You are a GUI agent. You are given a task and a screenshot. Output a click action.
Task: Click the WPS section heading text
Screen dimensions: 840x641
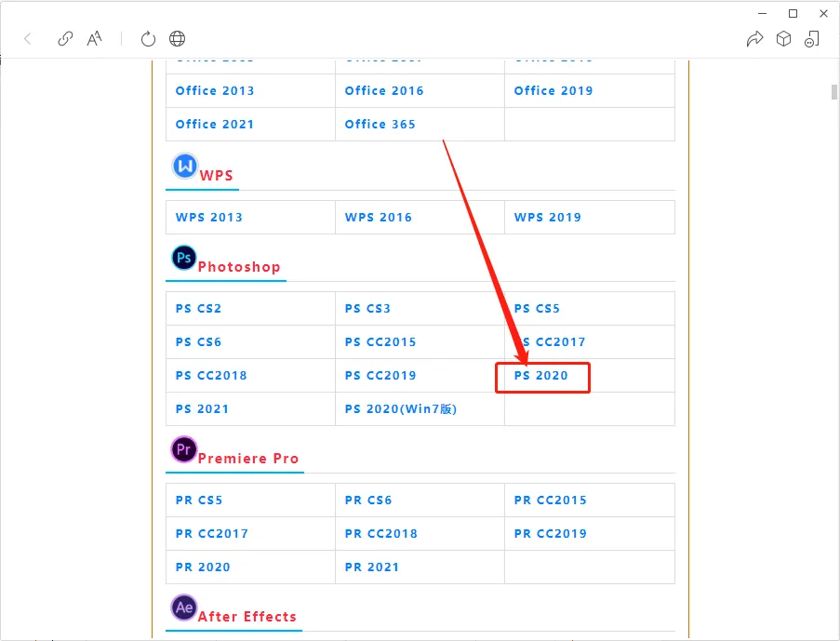pos(217,175)
